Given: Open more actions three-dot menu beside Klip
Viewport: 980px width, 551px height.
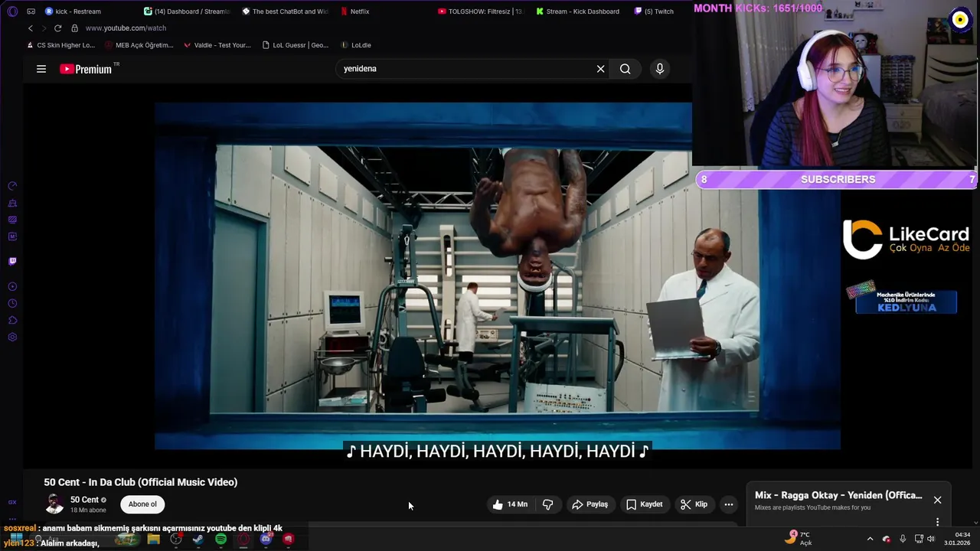Looking at the screenshot, I should click(x=729, y=504).
